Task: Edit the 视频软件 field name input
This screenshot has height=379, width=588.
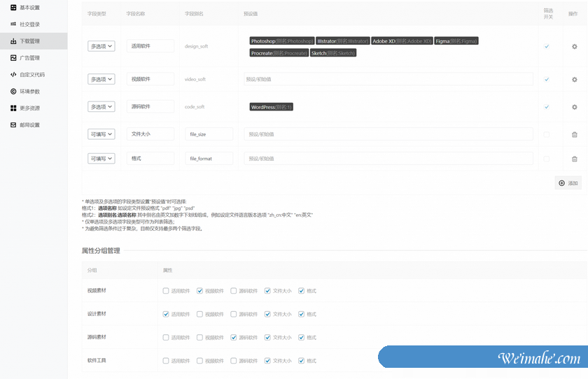Action: [150, 79]
